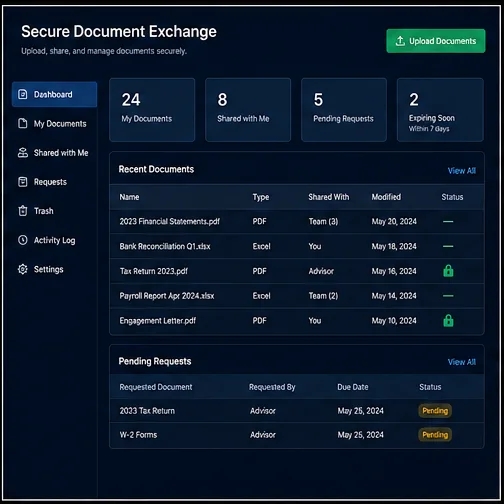Click the Trash bin icon

tap(23, 211)
